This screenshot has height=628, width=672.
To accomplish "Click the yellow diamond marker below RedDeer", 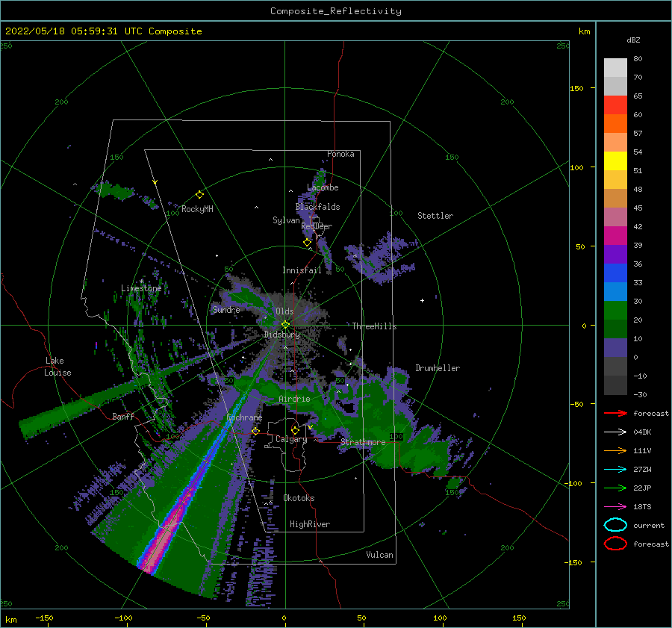I will [307, 243].
